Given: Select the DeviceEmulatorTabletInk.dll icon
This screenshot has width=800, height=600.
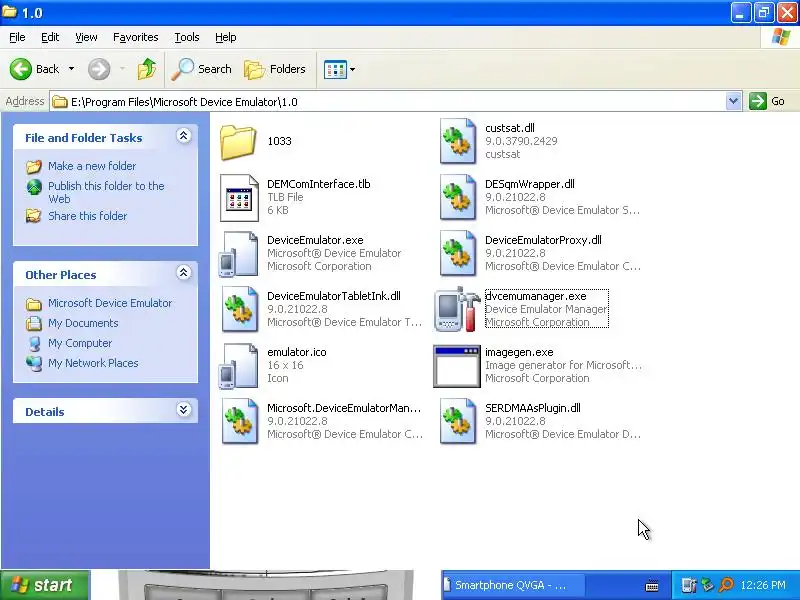Looking at the screenshot, I should (240, 310).
